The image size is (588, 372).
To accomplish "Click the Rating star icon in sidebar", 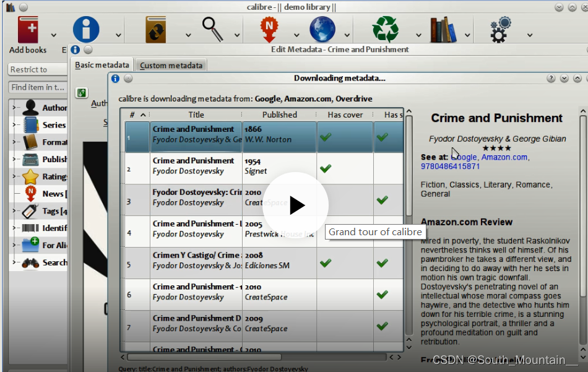I will tap(30, 176).
